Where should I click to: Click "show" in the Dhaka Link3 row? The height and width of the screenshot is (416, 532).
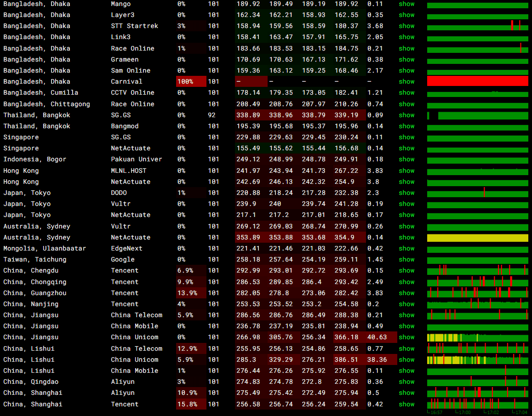(406, 37)
